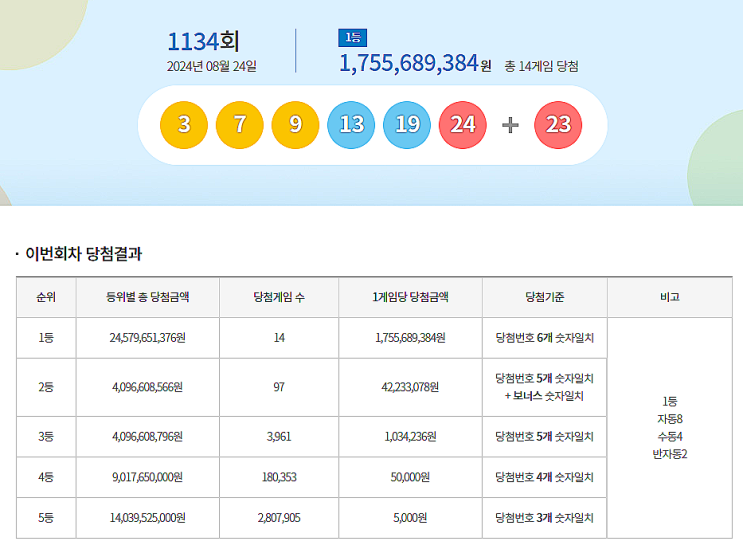The height and width of the screenshot is (553, 743).
Task: Click criteria 당첨번호 6개 숫자일치
Action: click(x=545, y=338)
